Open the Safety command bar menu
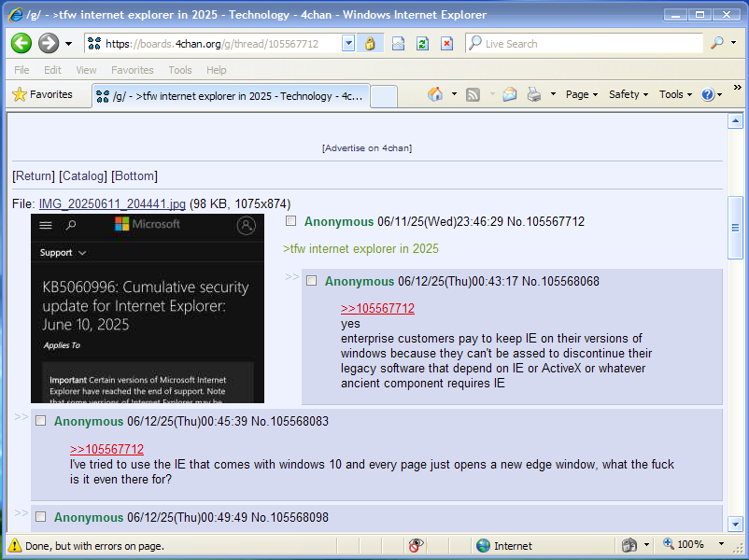The image size is (749, 560). coord(629,94)
